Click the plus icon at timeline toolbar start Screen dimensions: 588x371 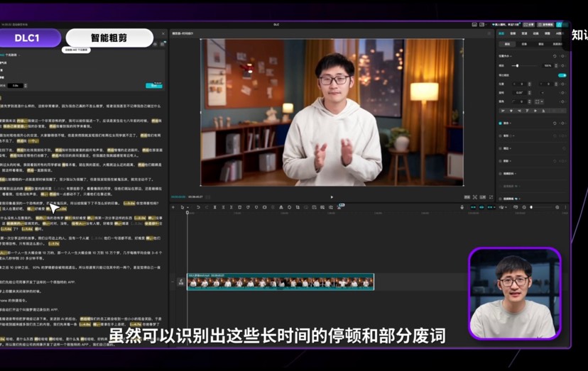pos(173,207)
